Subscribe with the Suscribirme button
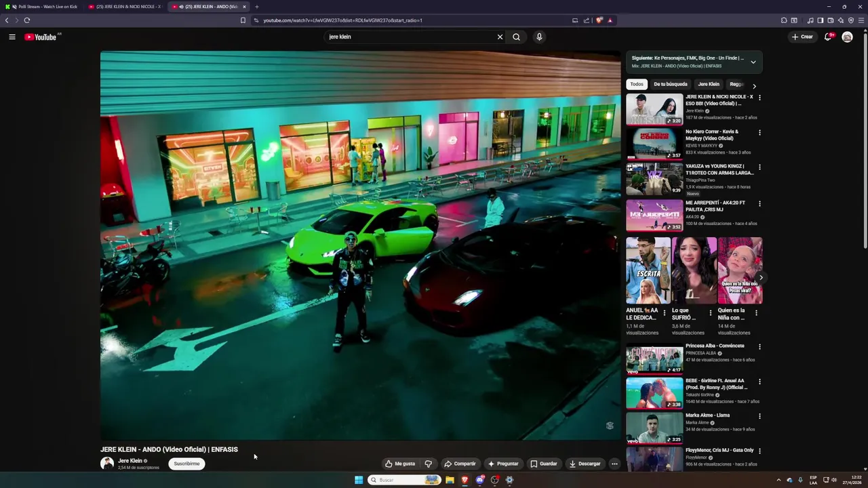 tap(186, 464)
